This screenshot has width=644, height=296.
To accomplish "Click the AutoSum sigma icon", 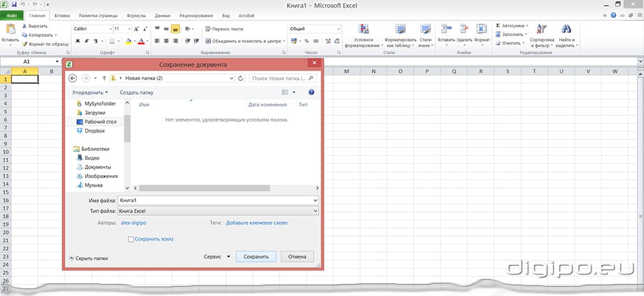I will pos(498,25).
